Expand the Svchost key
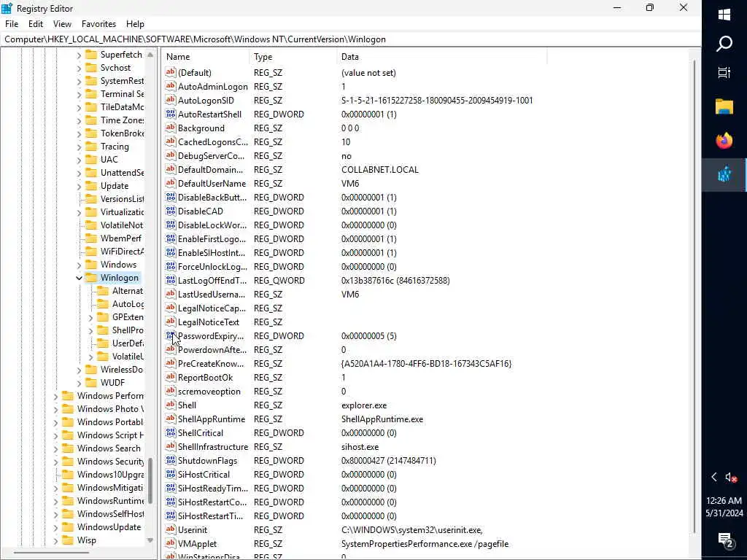 click(x=79, y=68)
